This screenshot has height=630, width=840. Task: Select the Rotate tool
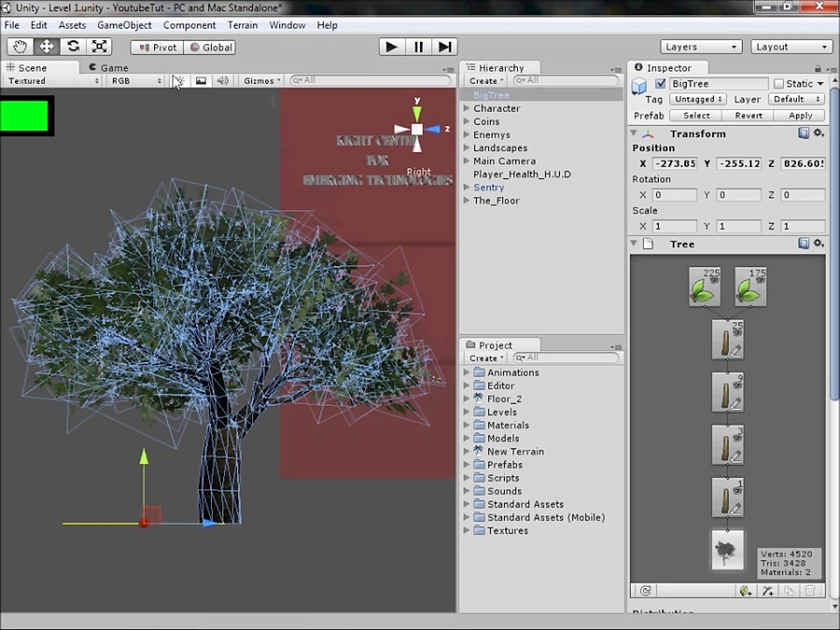point(73,46)
